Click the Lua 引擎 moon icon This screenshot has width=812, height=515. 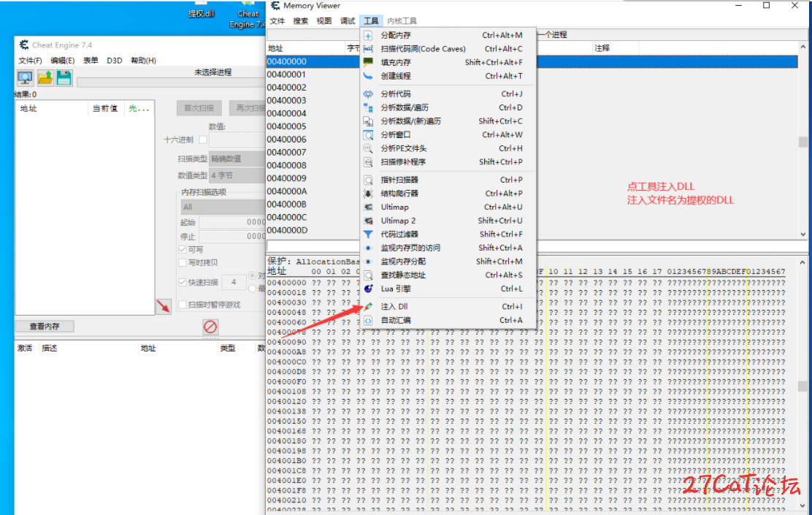tap(368, 289)
